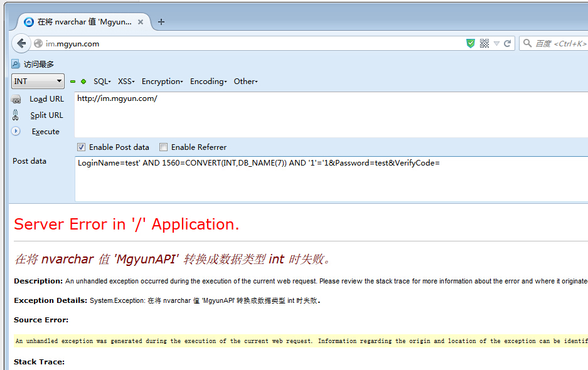Open the 访问最多 bookmarks folder

point(33,64)
